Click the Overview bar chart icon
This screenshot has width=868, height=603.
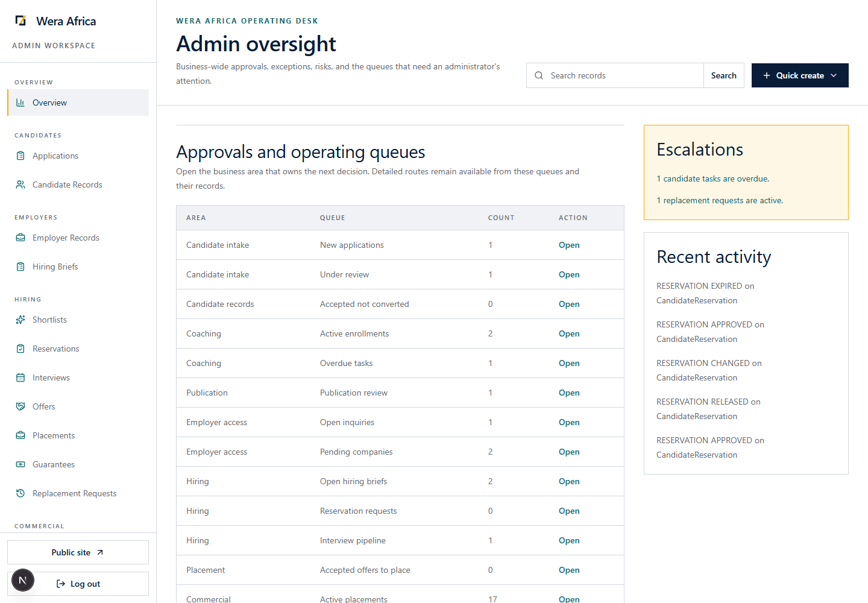tap(20, 103)
